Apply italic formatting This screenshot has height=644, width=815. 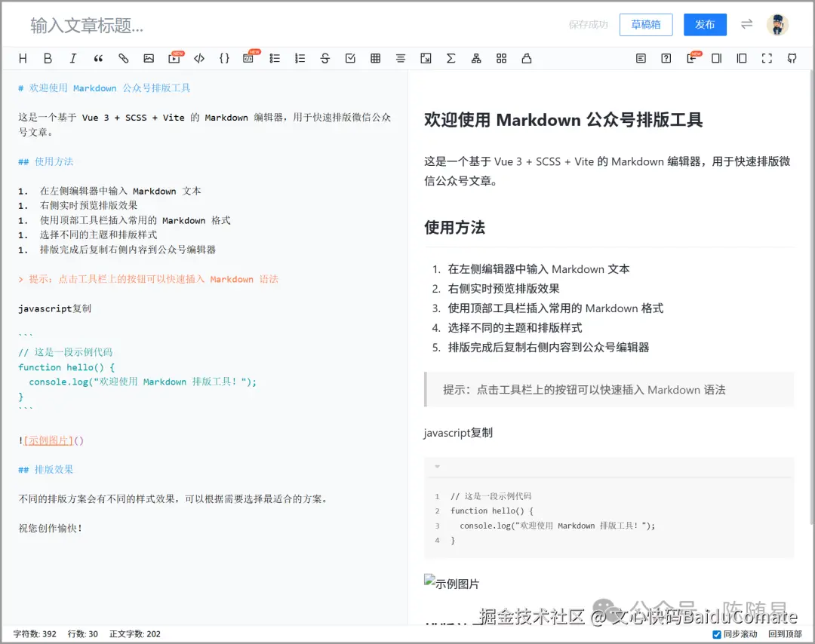pos(73,59)
